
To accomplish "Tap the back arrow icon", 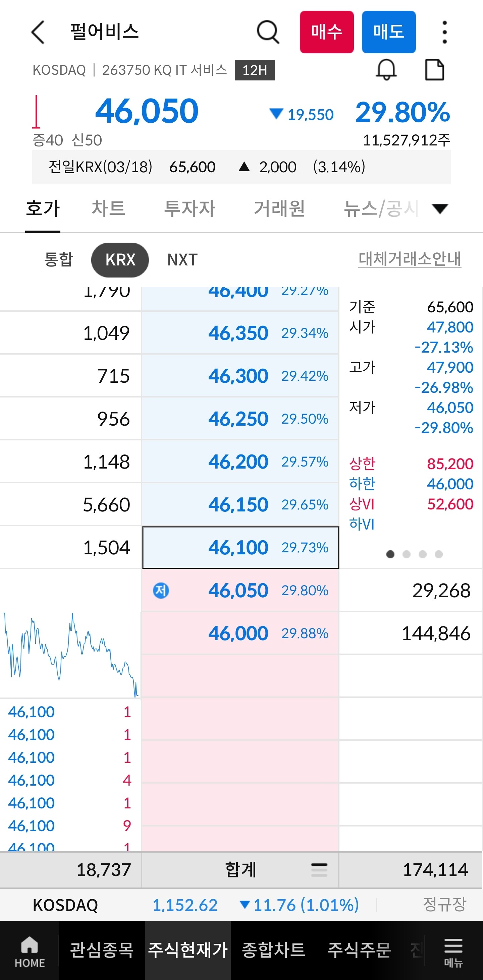I will [38, 32].
